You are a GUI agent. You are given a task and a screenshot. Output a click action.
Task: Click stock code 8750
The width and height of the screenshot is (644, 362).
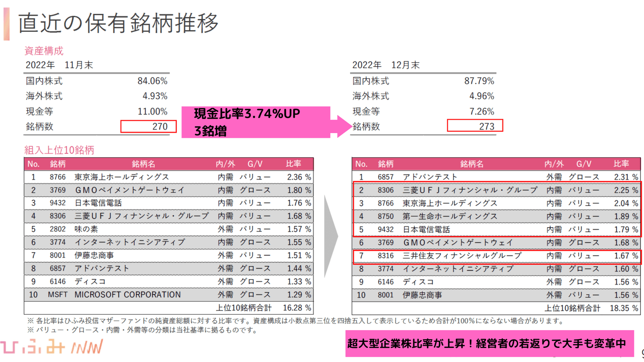pyautogui.click(x=386, y=216)
